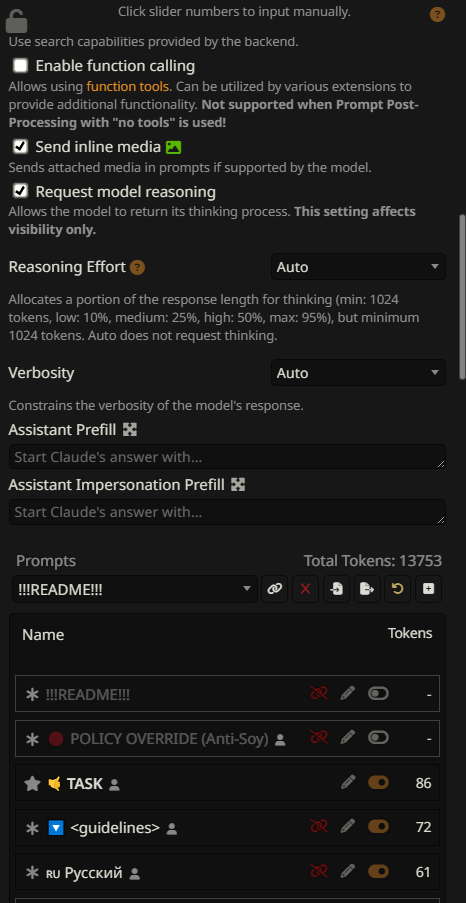
Task: Uncheck Send inline media
Action: pos(21,147)
